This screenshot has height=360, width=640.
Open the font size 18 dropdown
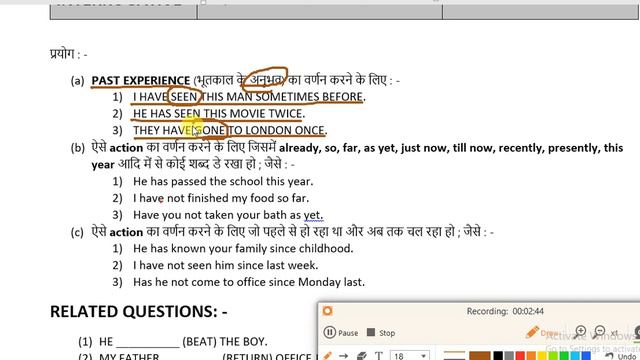pos(409,356)
